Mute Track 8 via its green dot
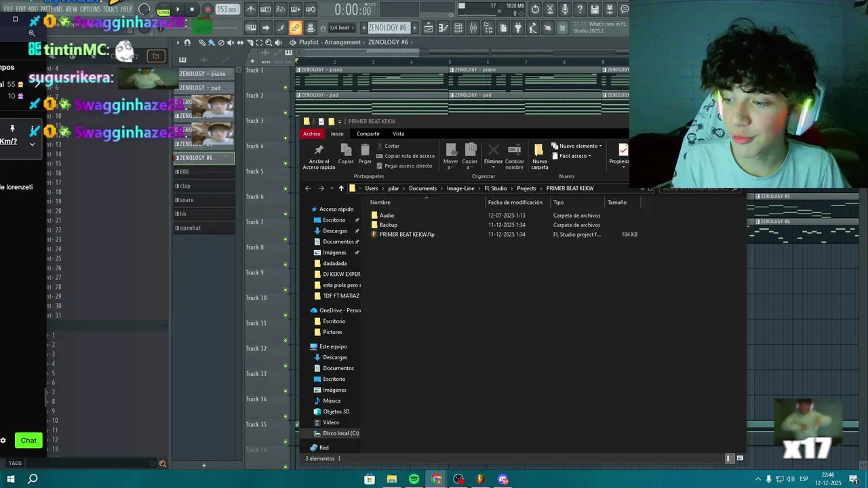 [x=285, y=264]
